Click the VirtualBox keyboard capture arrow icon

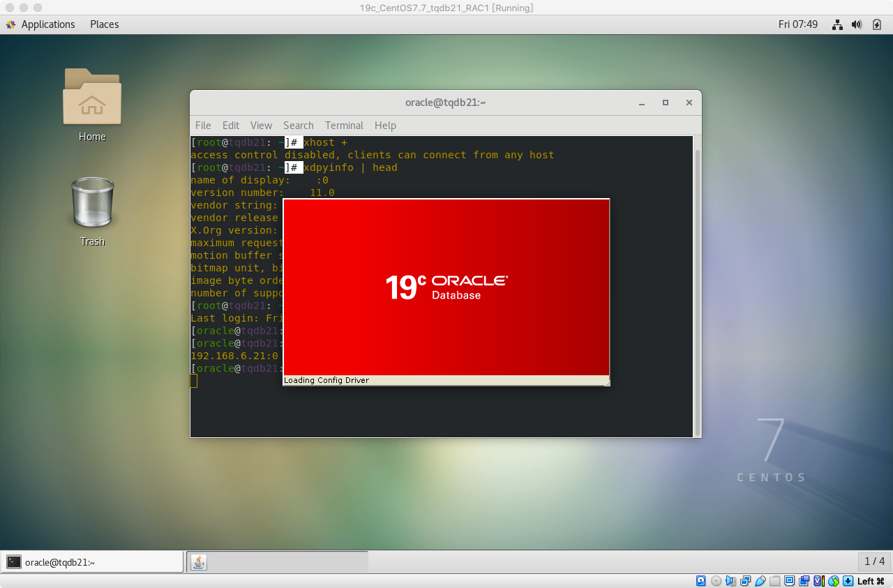(848, 581)
